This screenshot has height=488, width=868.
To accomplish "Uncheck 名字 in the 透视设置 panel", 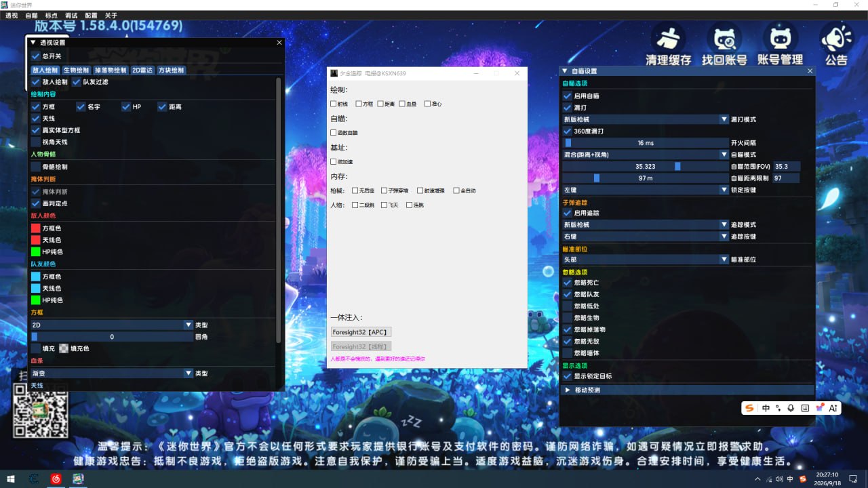I will [x=81, y=107].
